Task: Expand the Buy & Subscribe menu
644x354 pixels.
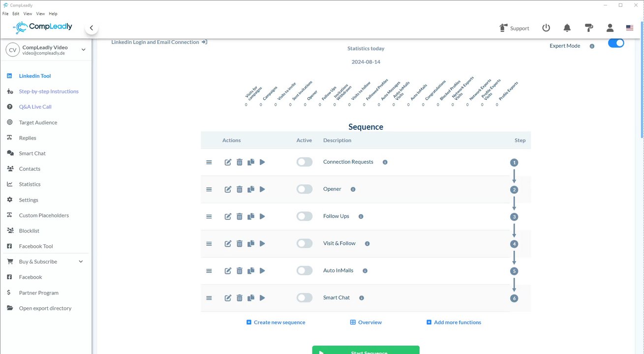Action: (x=81, y=262)
